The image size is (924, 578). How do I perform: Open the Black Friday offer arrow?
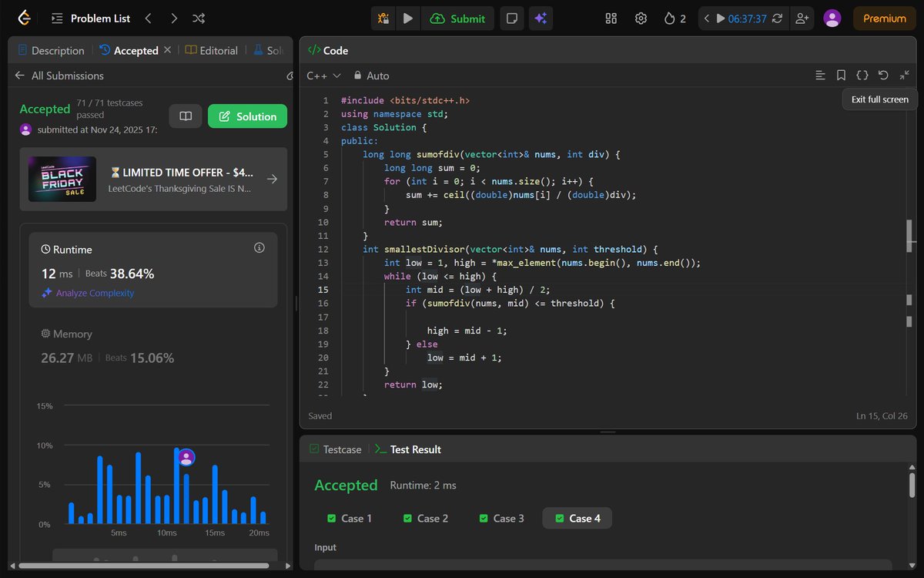272,180
